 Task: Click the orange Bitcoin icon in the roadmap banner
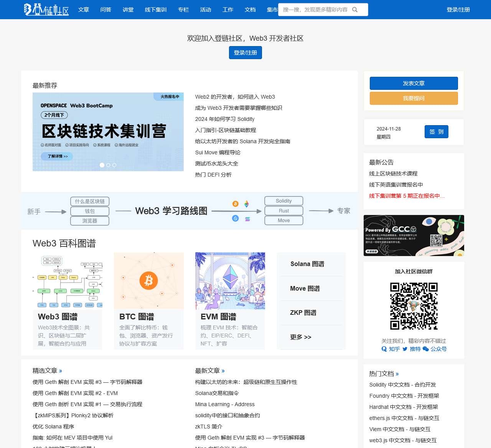(x=236, y=204)
